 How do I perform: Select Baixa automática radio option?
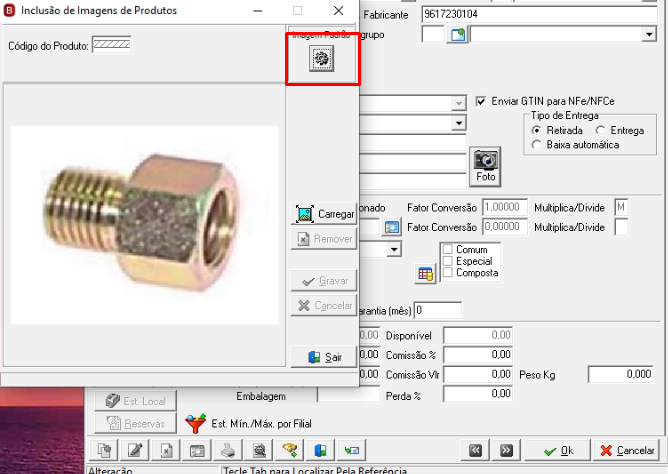[536, 145]
